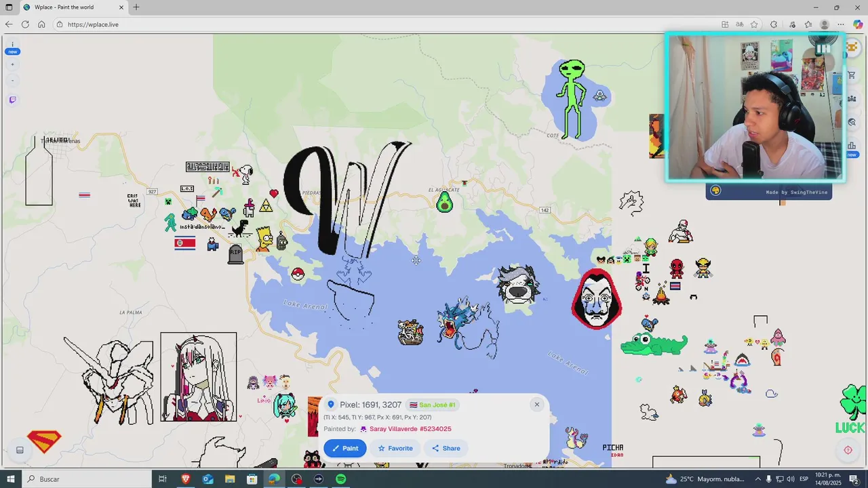Select the Wplace - Paint the world tab
Image resolution: width=868 pixels, height=488 pixels.
[73, 7]
